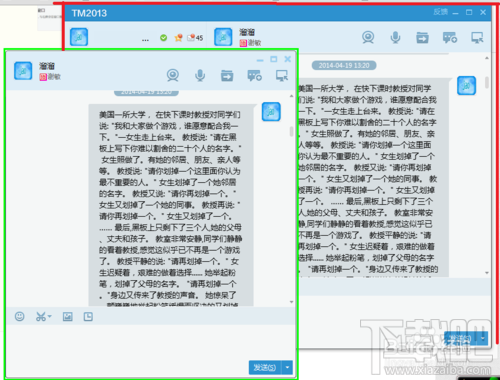
Task: Click the microphone icon in TM2013 window
Action: pos(395,37)
